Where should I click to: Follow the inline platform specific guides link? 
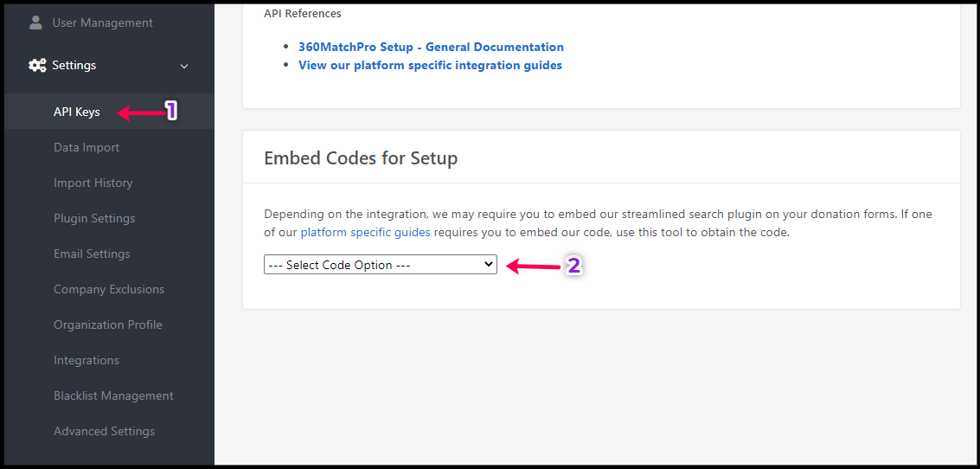click(x=365, y=232)
